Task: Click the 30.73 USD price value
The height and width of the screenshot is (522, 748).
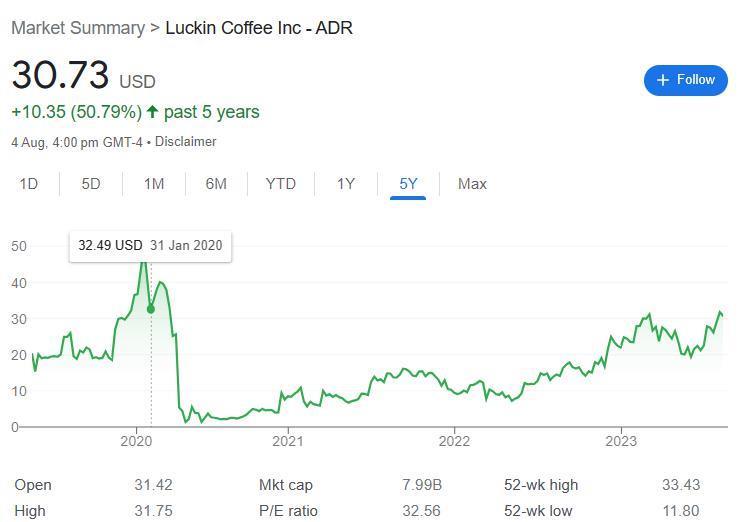Action: coord(60,76)
